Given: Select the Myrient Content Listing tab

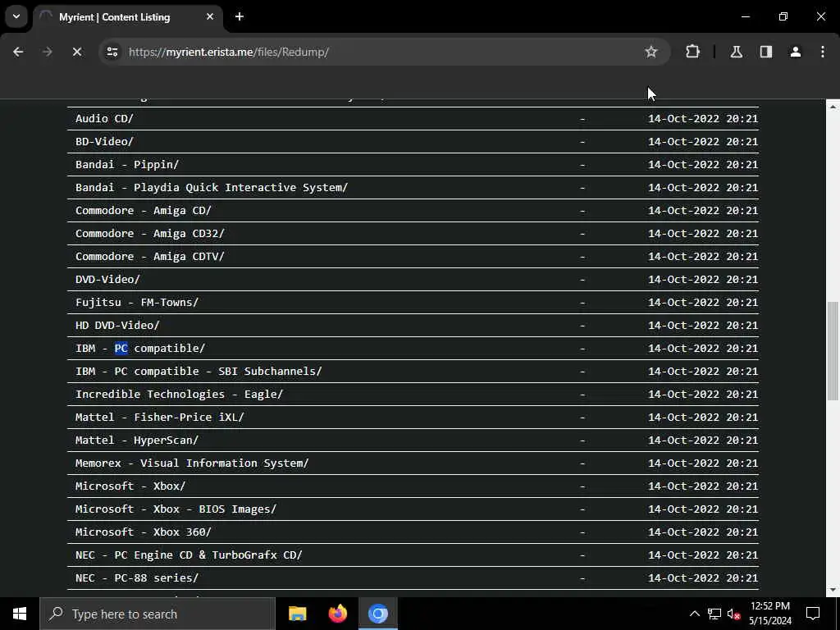Looking at the screenshot, I should pos(128,17).
